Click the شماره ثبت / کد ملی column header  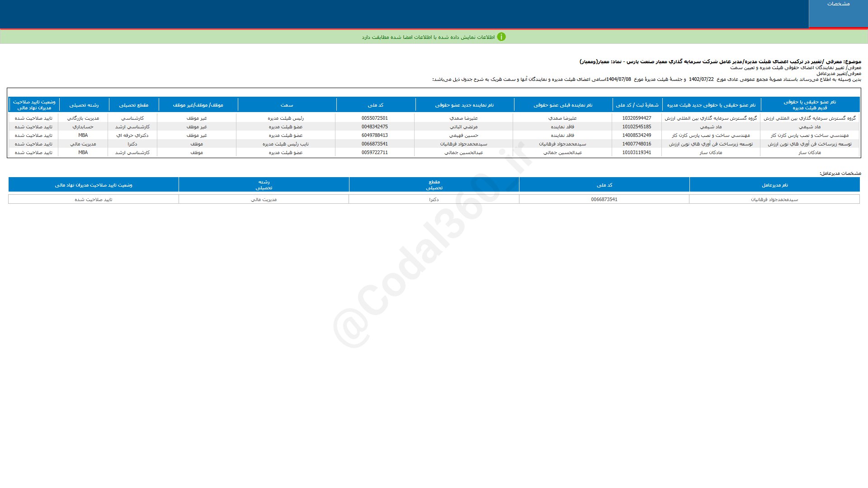click(x=637, y=105)
